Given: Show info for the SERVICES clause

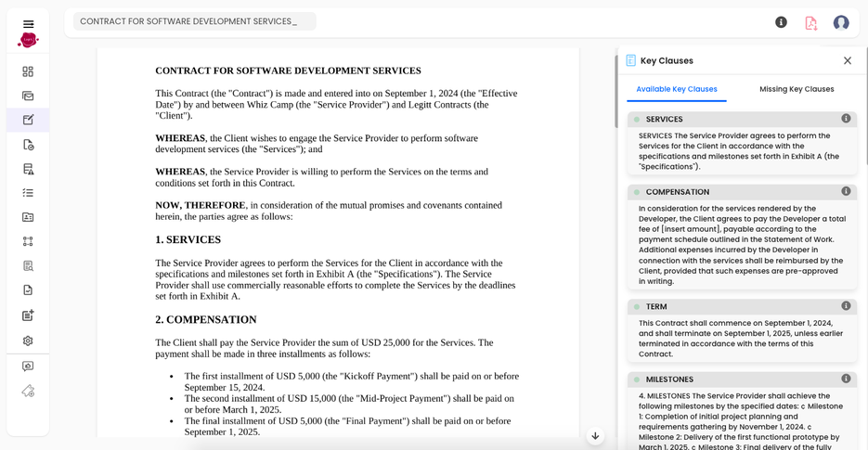Looking at the screenshot, I should [846, 119].
